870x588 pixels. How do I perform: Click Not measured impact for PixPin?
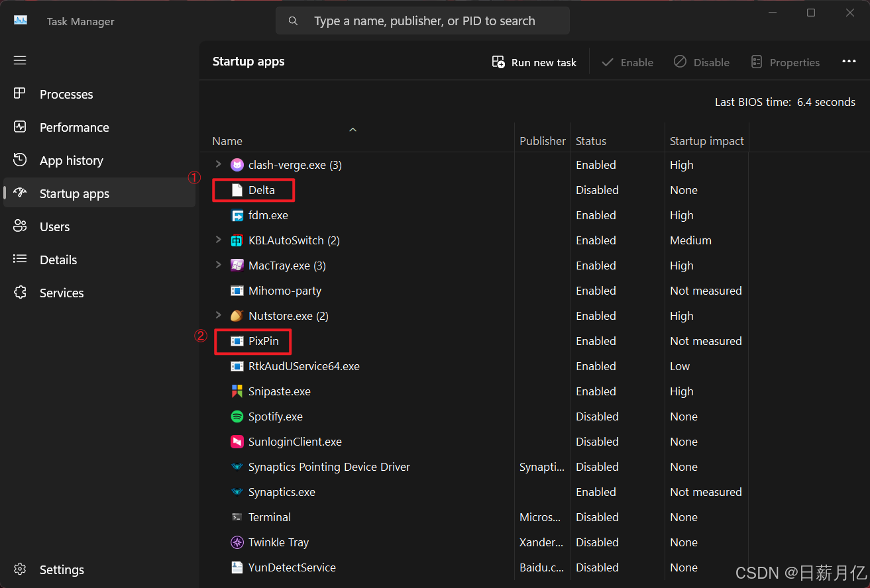point(706,341)
